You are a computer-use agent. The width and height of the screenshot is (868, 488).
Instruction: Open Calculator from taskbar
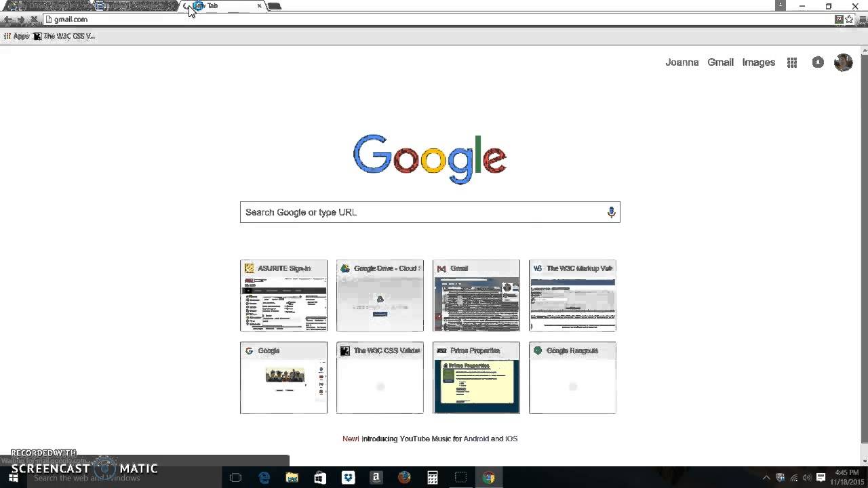click(432, 478)
